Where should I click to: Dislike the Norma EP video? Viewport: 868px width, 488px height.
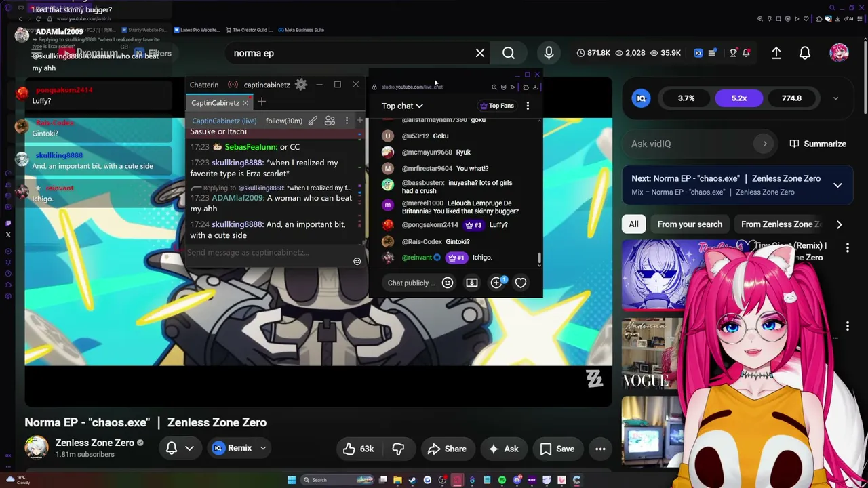click(398, 449)
